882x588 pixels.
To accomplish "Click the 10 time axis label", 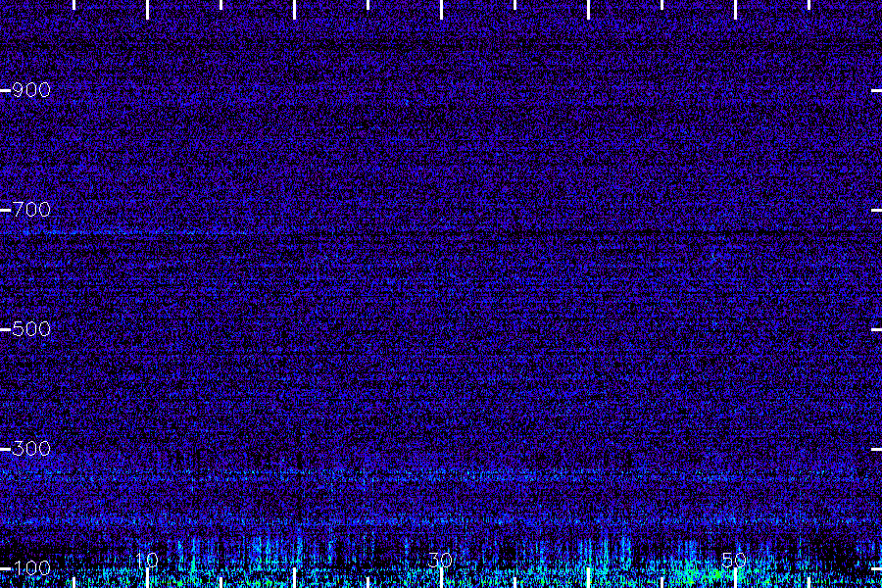I will point(147,560).
